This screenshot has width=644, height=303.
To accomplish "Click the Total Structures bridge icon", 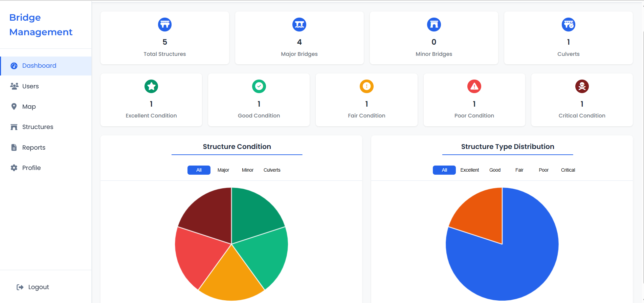I will pos(165,24).
